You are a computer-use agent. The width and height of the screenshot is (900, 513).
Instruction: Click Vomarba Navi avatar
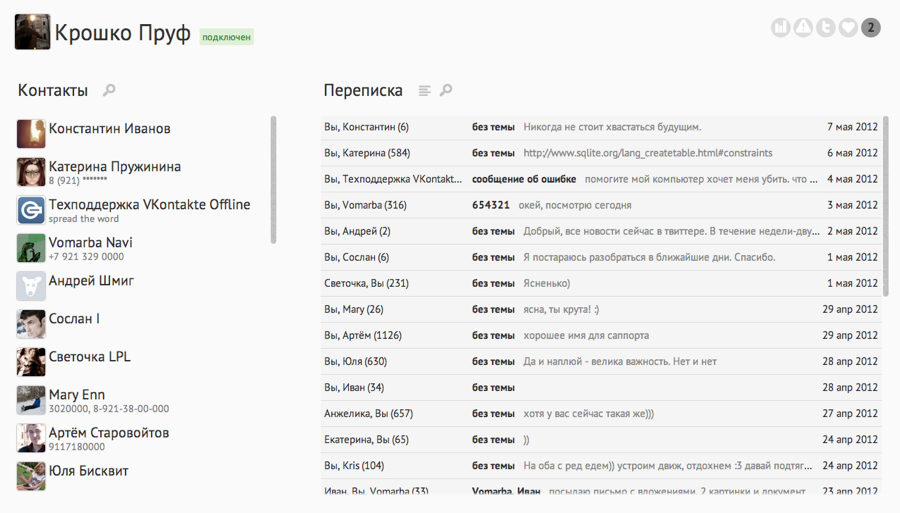click(31, 248)
